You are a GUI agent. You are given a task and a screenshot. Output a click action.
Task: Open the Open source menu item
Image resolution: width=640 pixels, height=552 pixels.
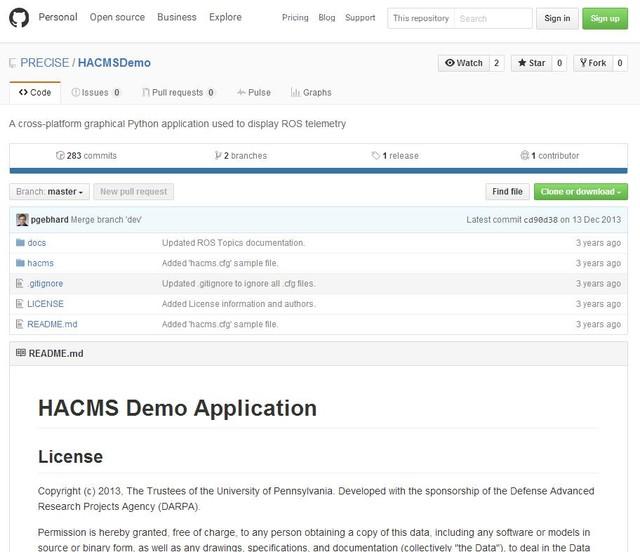[x=117, y=17]
